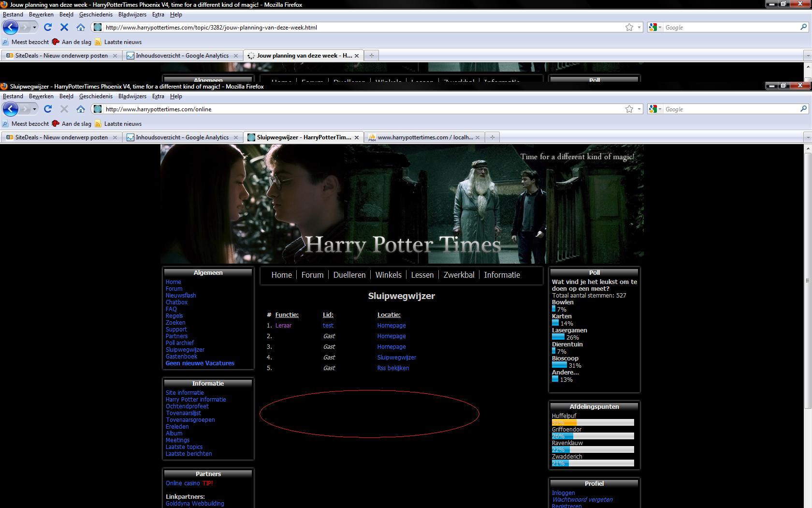Click Laatste nieuws feed bookmark in Sluipwegwijzer window
The image size is (812, 508).
(118, 124)
